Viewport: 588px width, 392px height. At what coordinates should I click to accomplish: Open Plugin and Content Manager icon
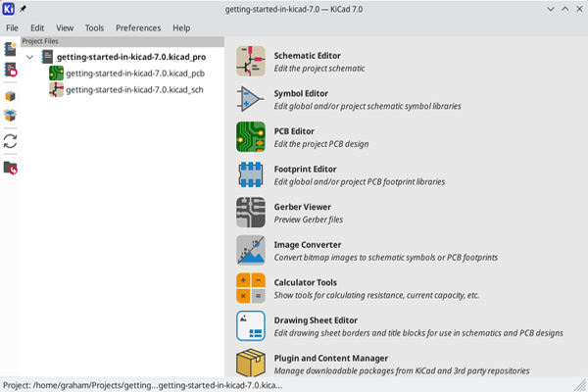tap(251, 363)
